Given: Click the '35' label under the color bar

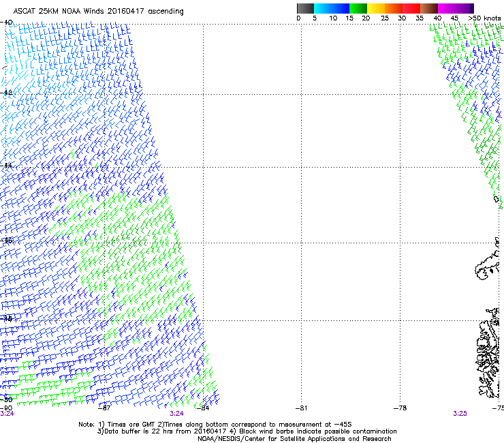Looking at the screenshot, I should coord(420,18).
